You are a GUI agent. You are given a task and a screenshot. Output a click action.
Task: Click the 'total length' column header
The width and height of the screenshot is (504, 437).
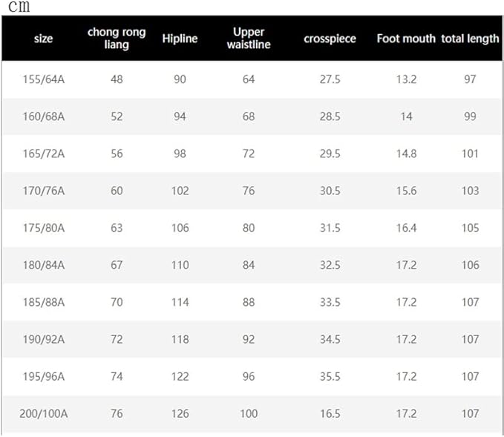tap(470, 39)
